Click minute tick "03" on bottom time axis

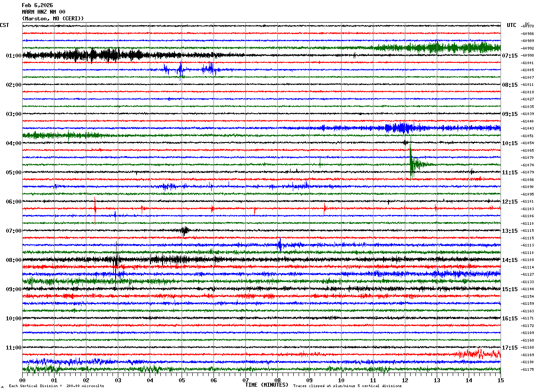[118, 380]
